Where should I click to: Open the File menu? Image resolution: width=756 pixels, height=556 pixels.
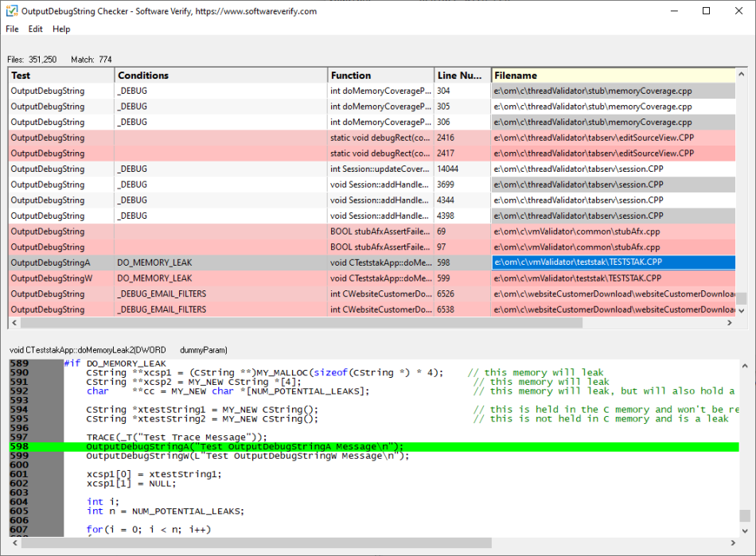coord(12,29)
